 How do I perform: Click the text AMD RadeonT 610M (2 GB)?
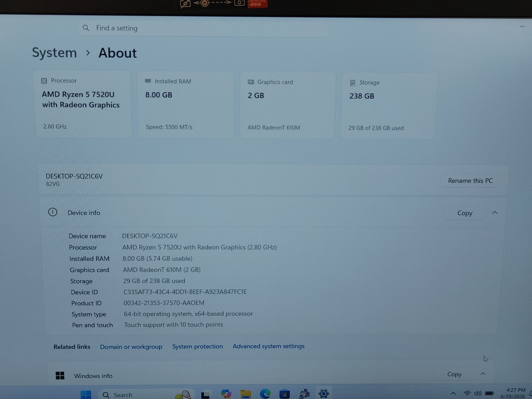tap(162, 270)
